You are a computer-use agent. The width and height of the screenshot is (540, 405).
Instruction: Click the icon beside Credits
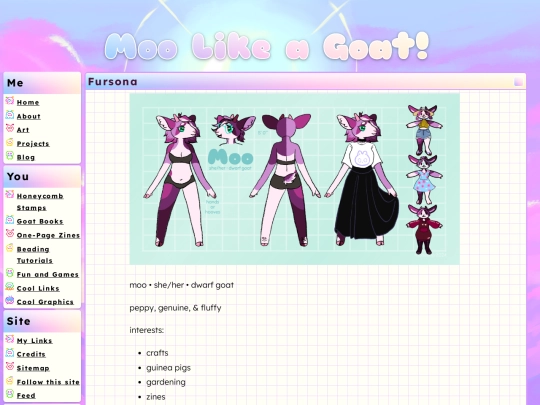(10, 353)
